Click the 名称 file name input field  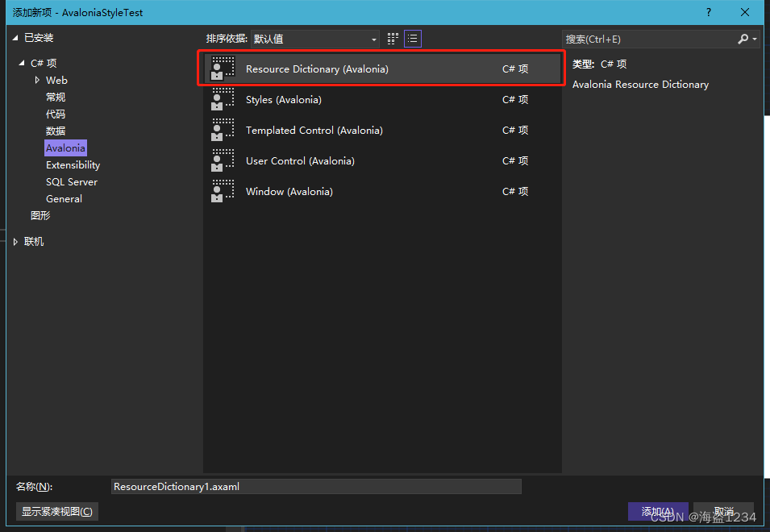click(x=316, y=486)
